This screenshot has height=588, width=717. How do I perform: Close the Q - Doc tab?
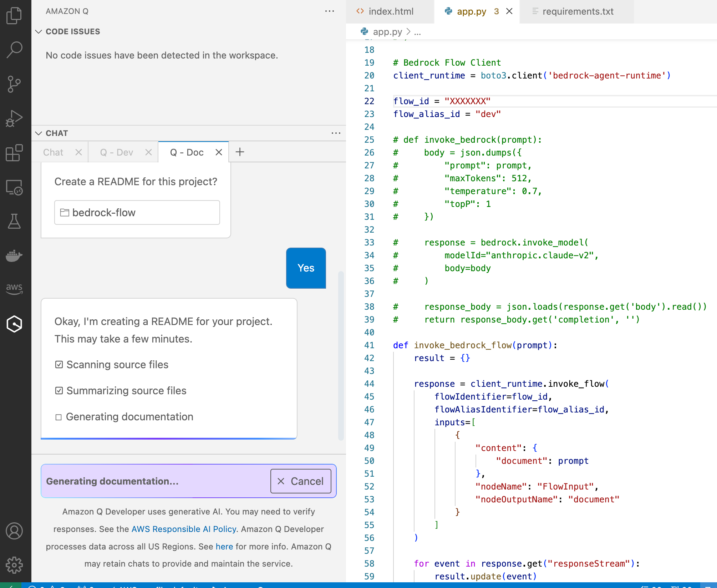[x=219, y=152]
